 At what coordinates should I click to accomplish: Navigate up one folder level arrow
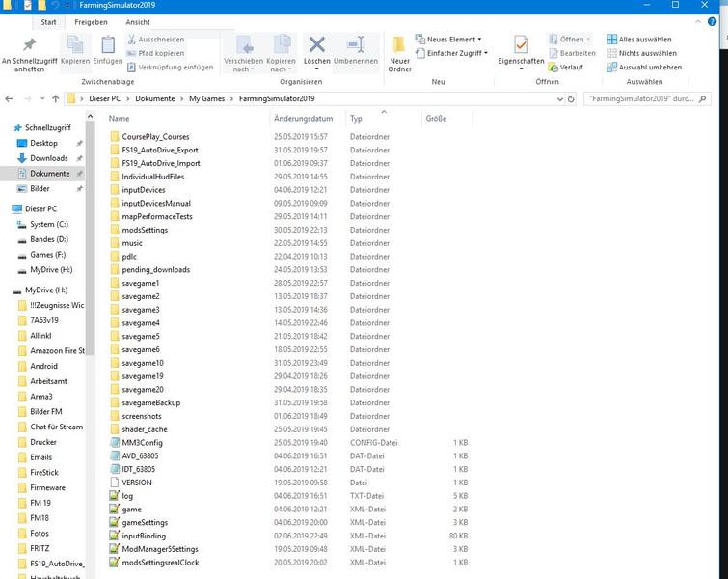tap(50, 98)
